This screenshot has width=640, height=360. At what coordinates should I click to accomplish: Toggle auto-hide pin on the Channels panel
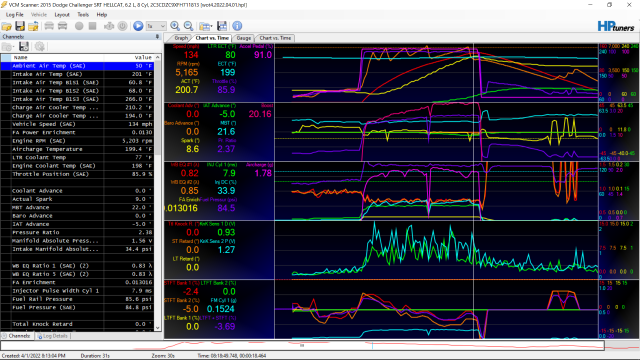[158, 37]
